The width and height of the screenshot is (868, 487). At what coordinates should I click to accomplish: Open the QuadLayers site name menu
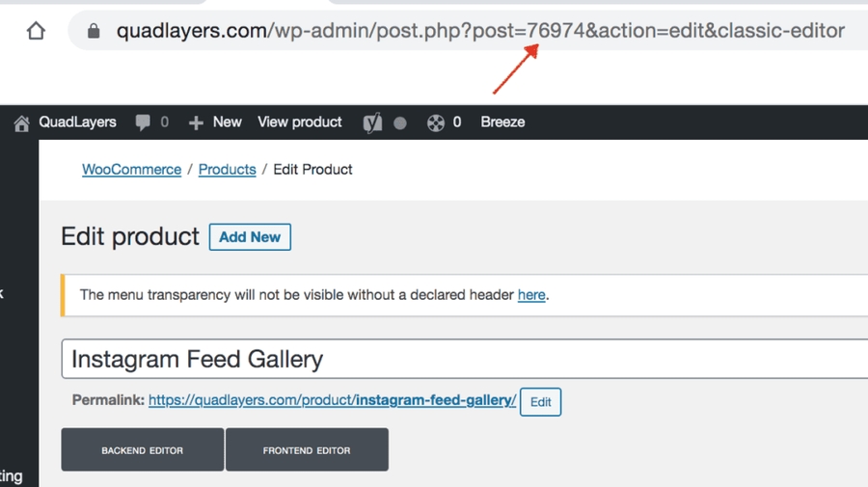77,122
